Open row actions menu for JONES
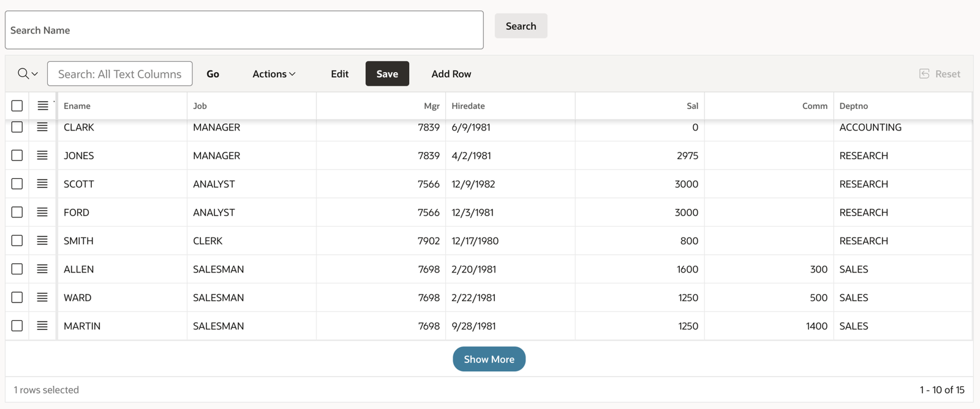This screenshot has width=980, height=409. 42,156
